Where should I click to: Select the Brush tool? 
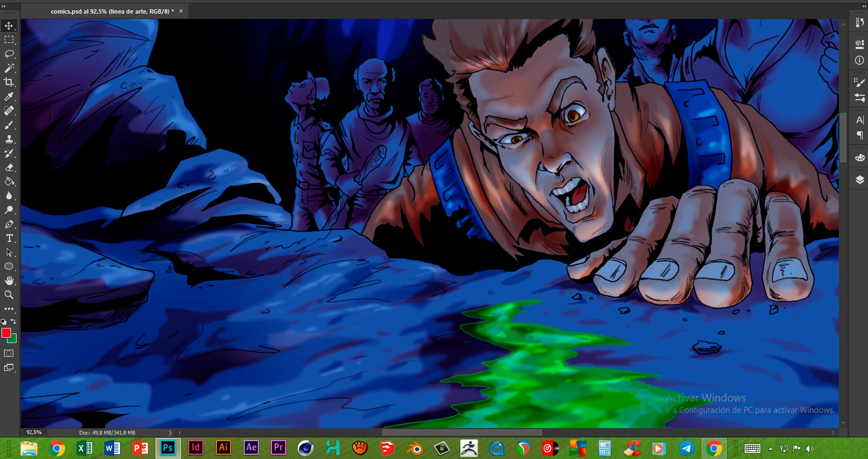9,125
